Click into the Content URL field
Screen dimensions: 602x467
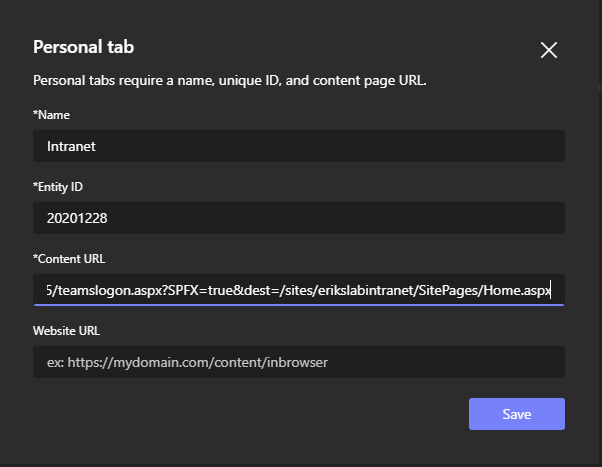pyautogui.click(x=298, y=290)
